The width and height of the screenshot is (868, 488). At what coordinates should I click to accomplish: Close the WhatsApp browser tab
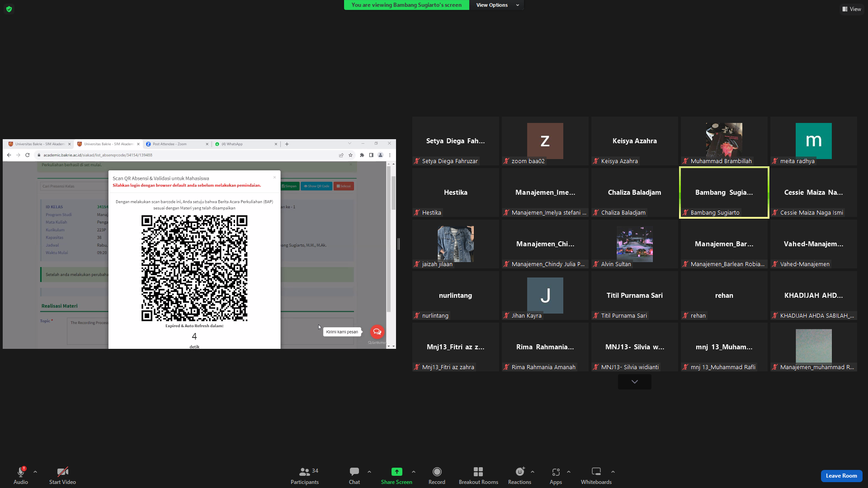coord(276,144)
